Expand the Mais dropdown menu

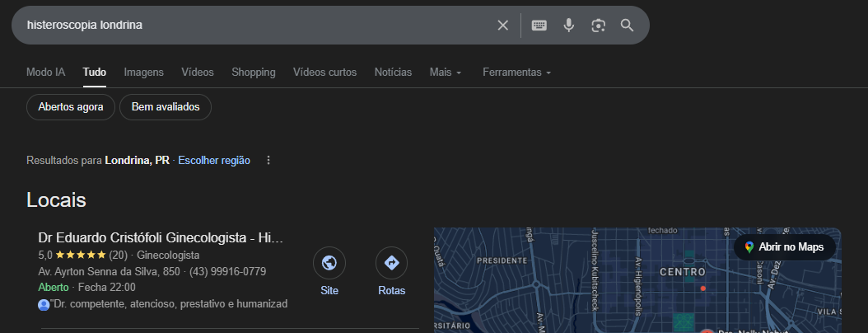[x=446, y=72]
